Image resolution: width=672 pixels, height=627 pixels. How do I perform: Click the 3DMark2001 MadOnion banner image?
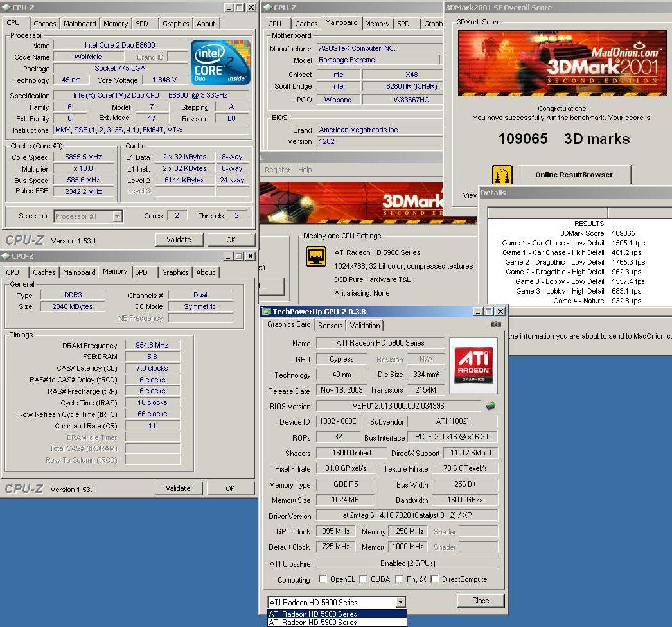[562, 63]
